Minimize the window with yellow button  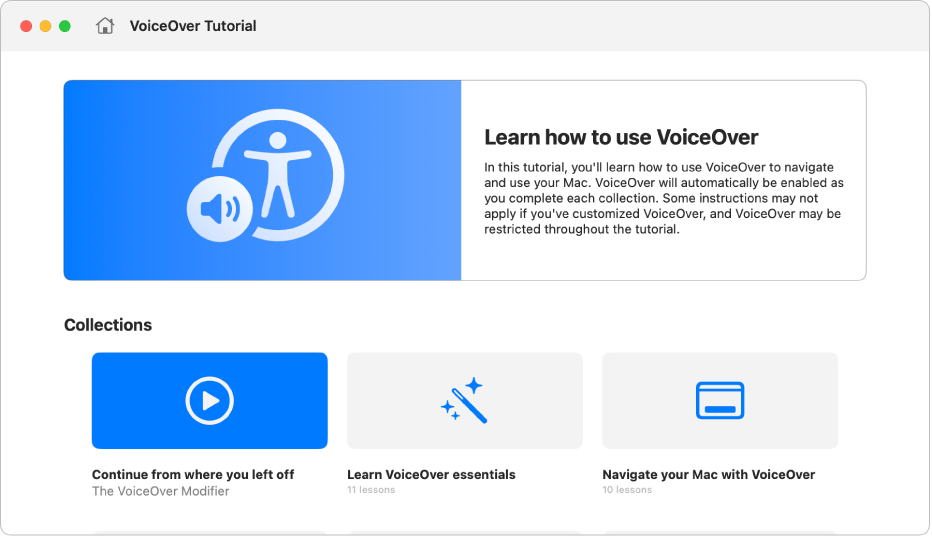pos(45,26)
